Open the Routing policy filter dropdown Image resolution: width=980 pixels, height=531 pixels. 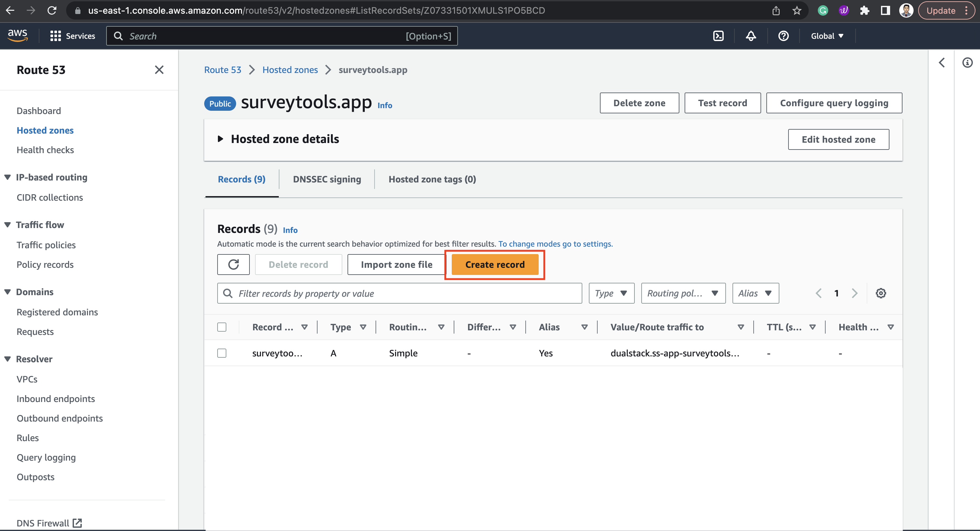click(683, 293)
